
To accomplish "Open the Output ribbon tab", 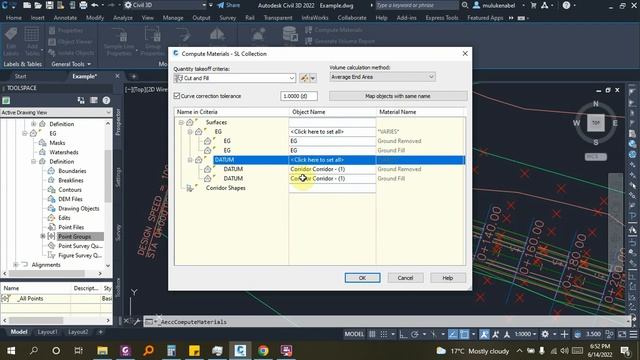I will coord(201,18).
